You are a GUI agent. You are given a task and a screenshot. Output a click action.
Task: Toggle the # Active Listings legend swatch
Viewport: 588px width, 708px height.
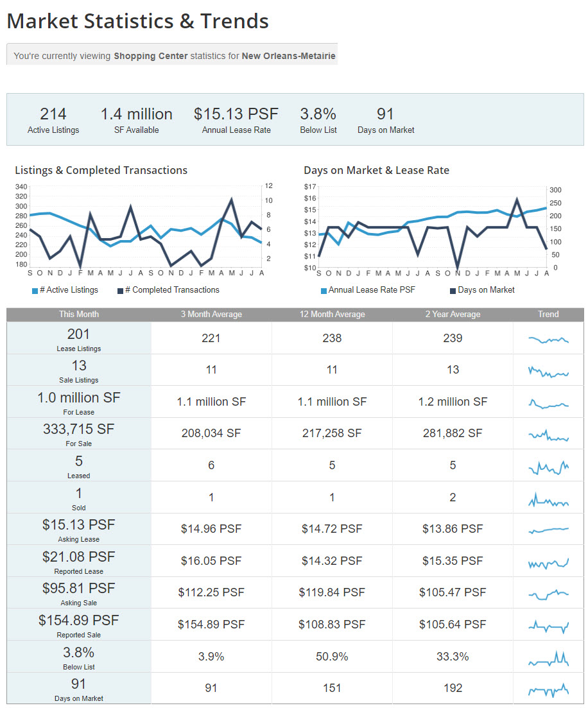(x=35, y=291)
